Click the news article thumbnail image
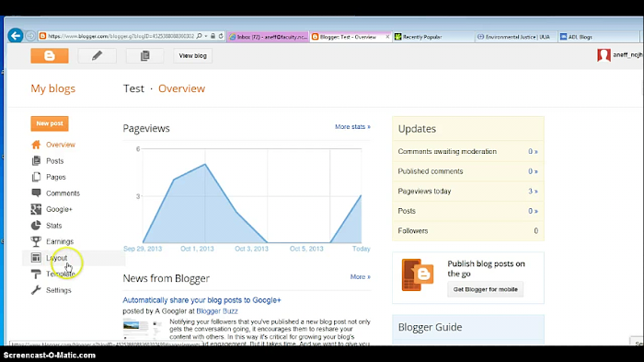This screenshot has height=362, width=644. pos(142,328)
